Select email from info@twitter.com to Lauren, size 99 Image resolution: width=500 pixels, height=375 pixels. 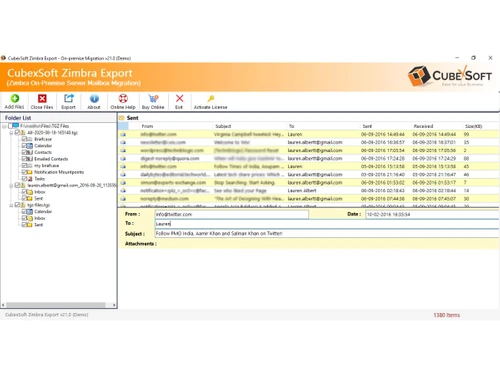[308, 134]
